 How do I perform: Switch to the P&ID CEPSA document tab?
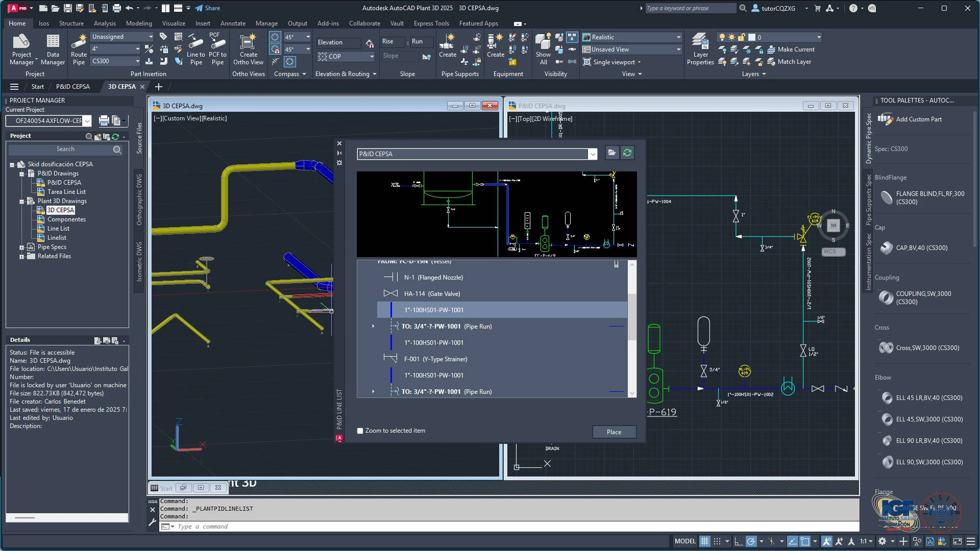tap(73, 87)
